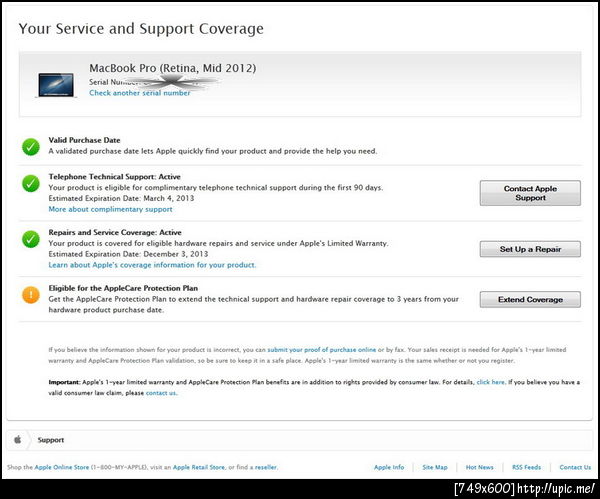
Task: Click orange alert icon beside AppleCare Protection Plan
Action: click(31, 295)
